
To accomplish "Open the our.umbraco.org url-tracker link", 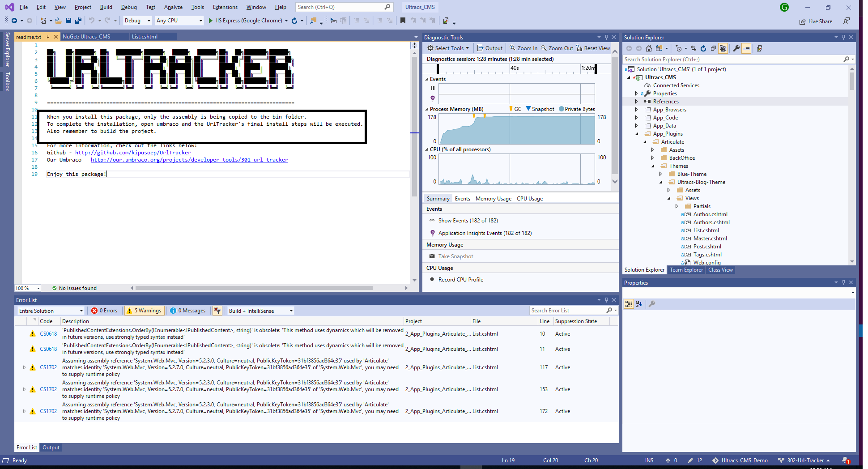I will pos(189,160).
